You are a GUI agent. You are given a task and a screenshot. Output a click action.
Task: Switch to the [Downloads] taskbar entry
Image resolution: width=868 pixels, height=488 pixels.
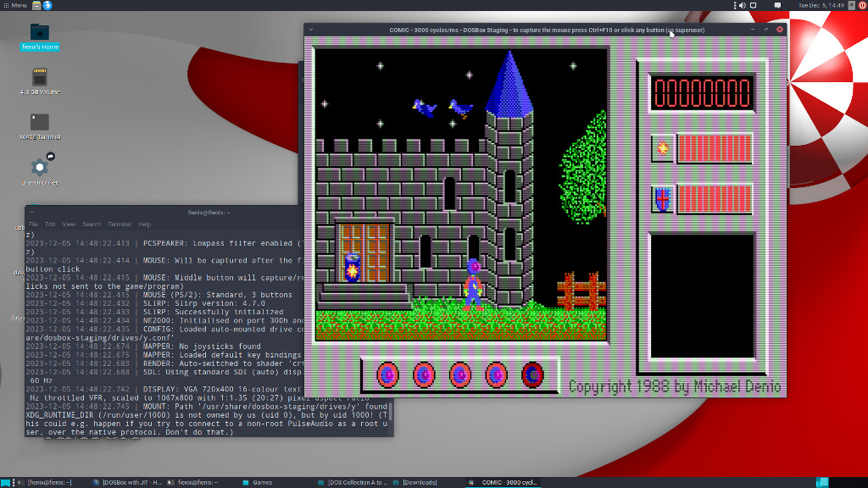click(415, 482)
